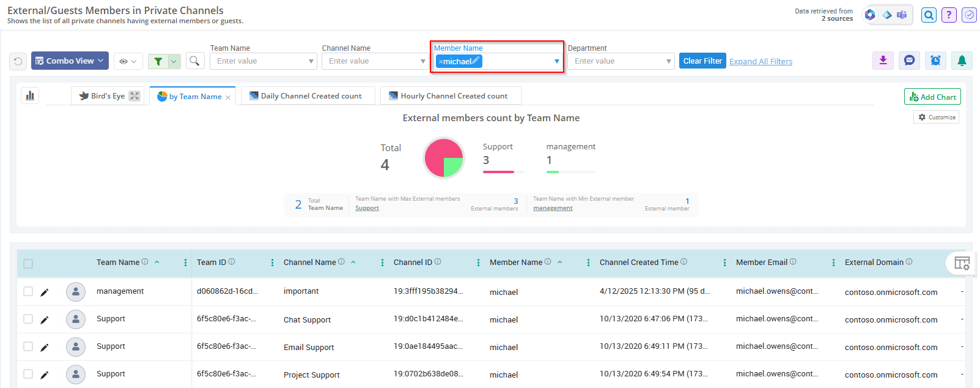Select the checkbox for Chat Support row
This screenshot has height=388, width=980.
click(28, 319)
